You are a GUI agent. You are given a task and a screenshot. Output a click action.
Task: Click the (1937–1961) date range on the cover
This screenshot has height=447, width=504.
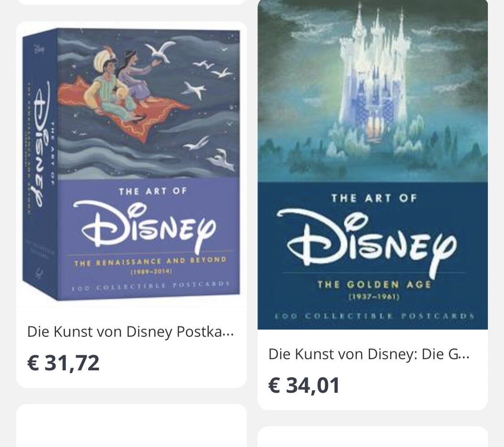[373, 296]
